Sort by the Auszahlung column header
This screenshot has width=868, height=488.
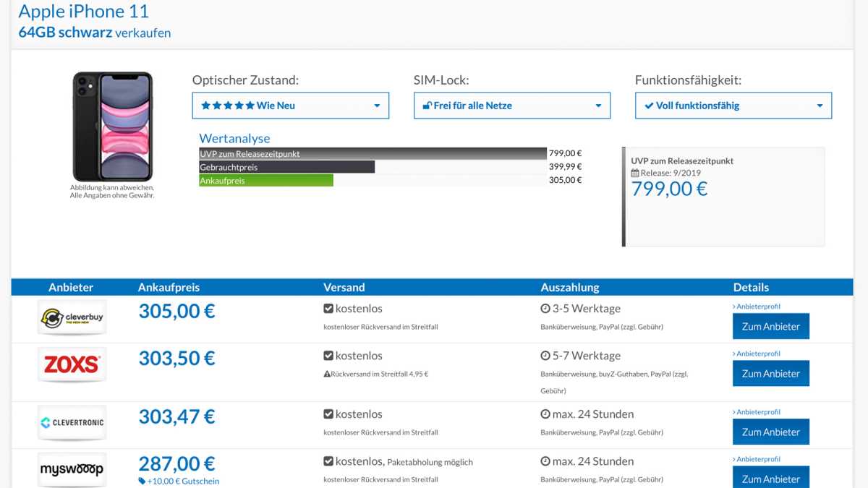(x=570, y=287)
